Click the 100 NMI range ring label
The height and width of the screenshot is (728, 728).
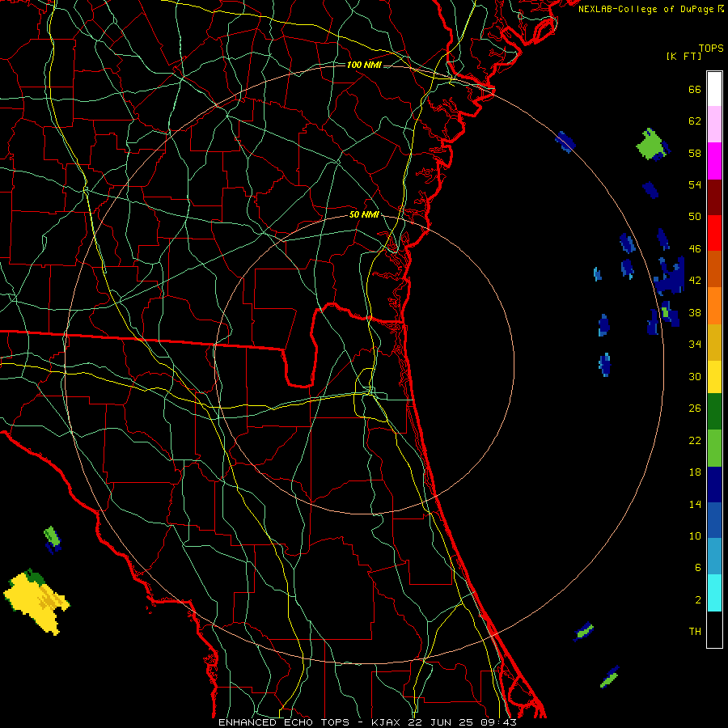(x=364, y=65)
